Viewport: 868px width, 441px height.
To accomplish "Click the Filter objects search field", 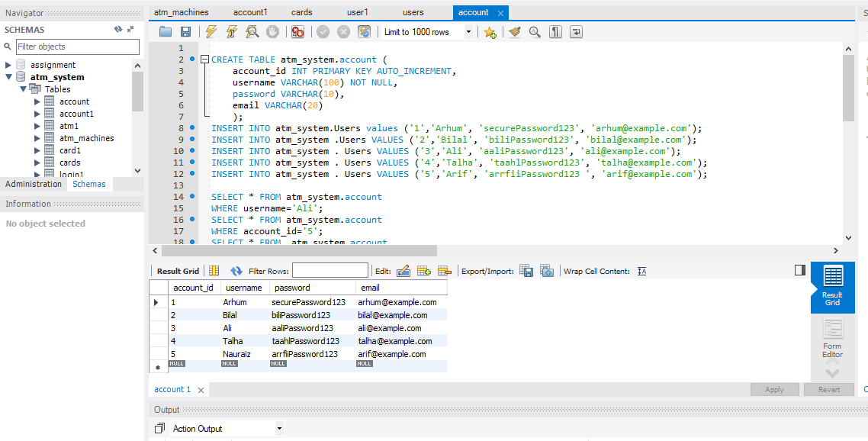I will (x=77, y=47).
